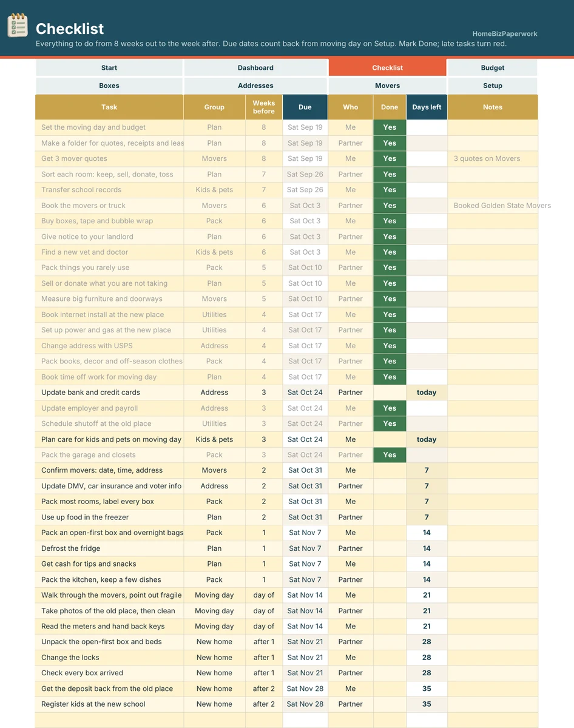Open Who cell for Register kids at new school
This screenshot has height=728, width=574.
tap(351, 704)
